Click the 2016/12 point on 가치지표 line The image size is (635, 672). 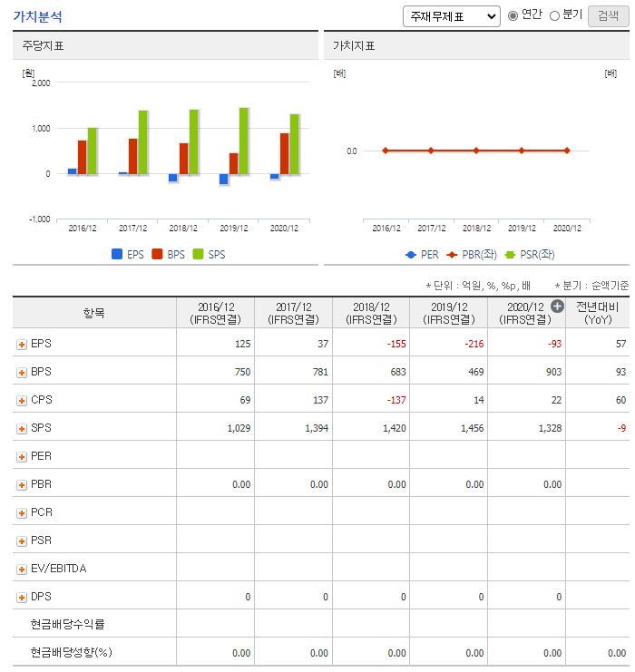tap(386, 151)
